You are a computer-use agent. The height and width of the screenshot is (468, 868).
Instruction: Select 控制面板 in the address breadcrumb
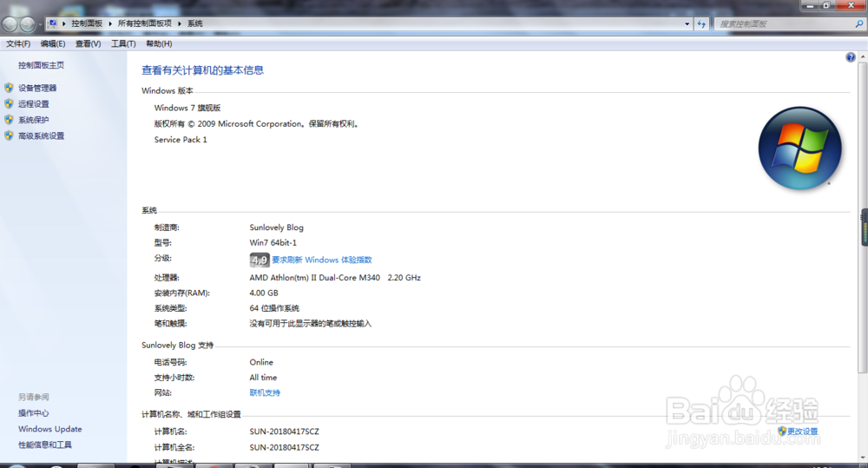pos(87,23)
